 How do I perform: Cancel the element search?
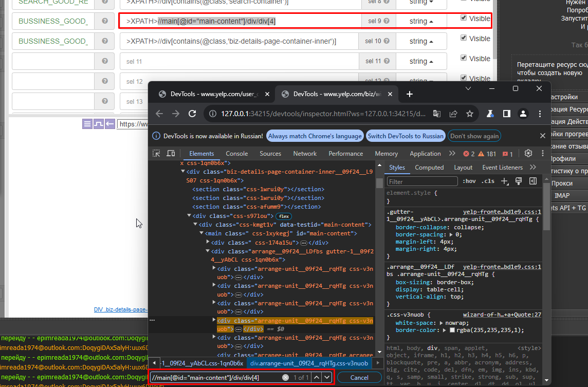(359, 378)
